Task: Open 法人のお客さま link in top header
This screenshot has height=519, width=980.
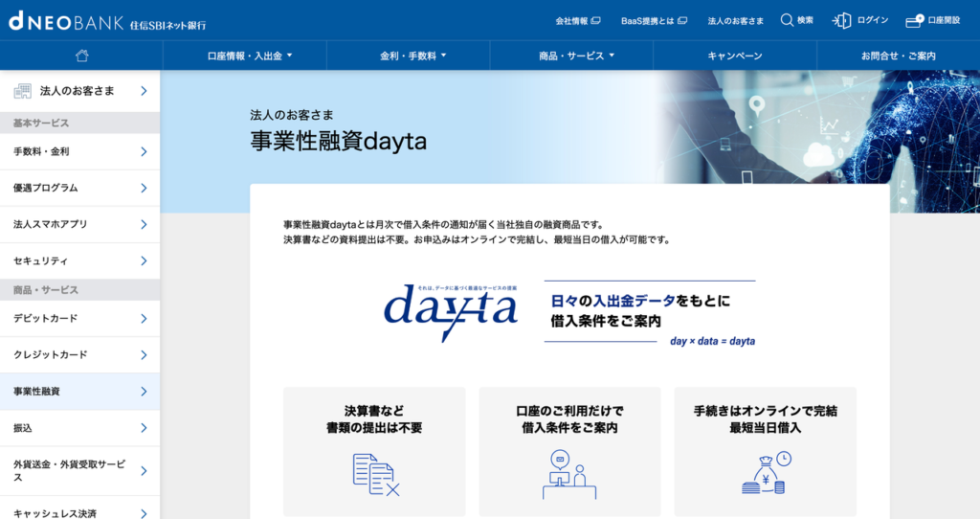Action: (736, 21)
